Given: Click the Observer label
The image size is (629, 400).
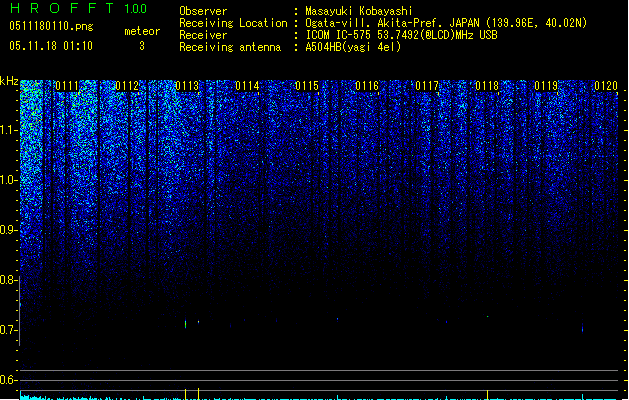Looking at the screenshot, I should pyautogui.click(x=203, y=11).
